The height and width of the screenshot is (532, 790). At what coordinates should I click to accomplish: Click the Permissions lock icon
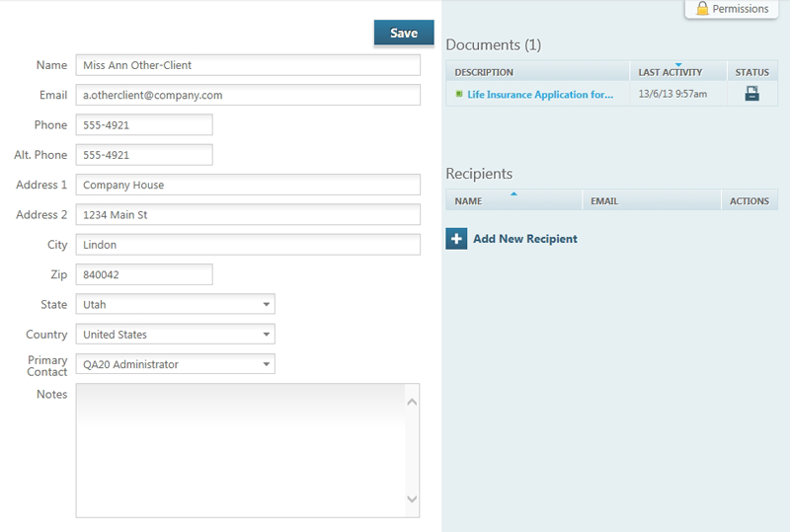click(702, 9)
